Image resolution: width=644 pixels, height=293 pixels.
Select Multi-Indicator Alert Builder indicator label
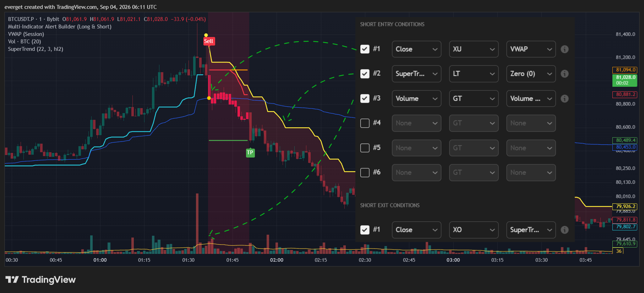click(x=60, y=27)
